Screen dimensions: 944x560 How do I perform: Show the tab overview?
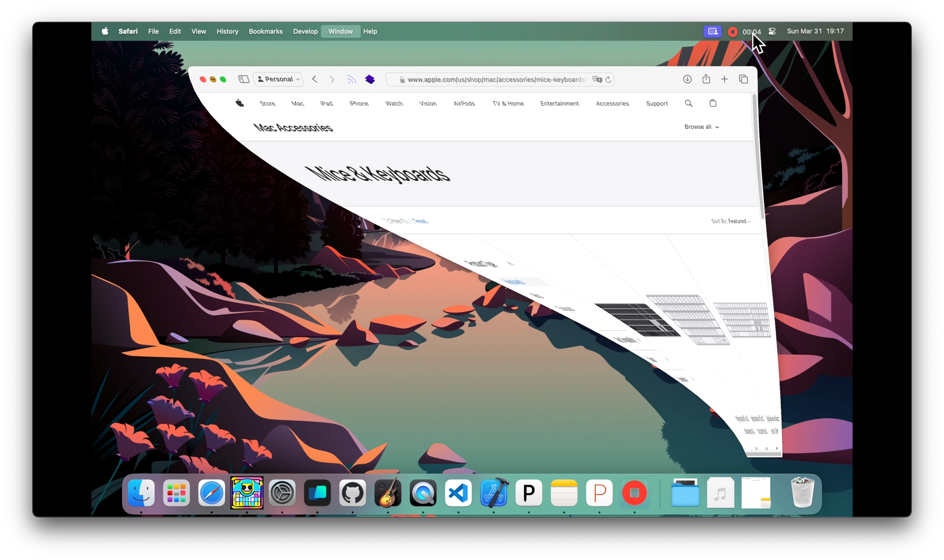(x=743, y=79)
